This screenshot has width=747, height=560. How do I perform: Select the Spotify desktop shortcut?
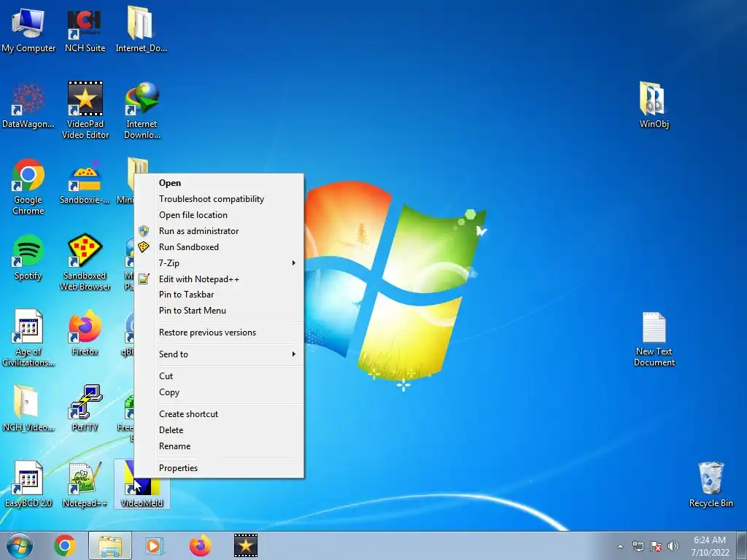28,257
